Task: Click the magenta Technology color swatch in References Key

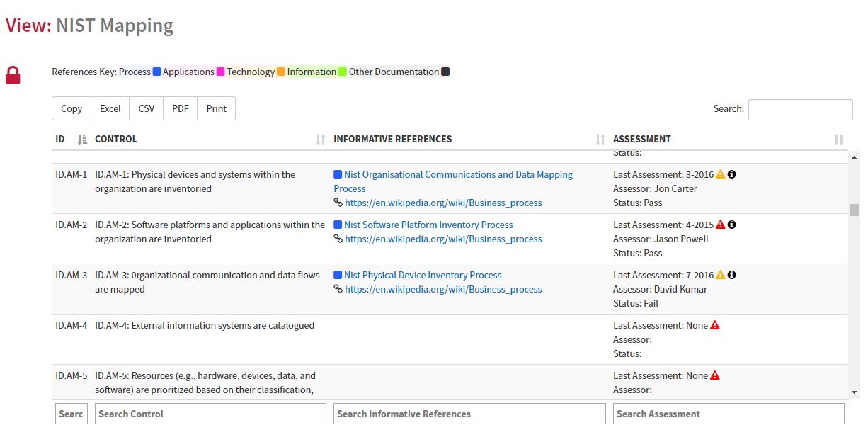Action: [x=220, y=72]
